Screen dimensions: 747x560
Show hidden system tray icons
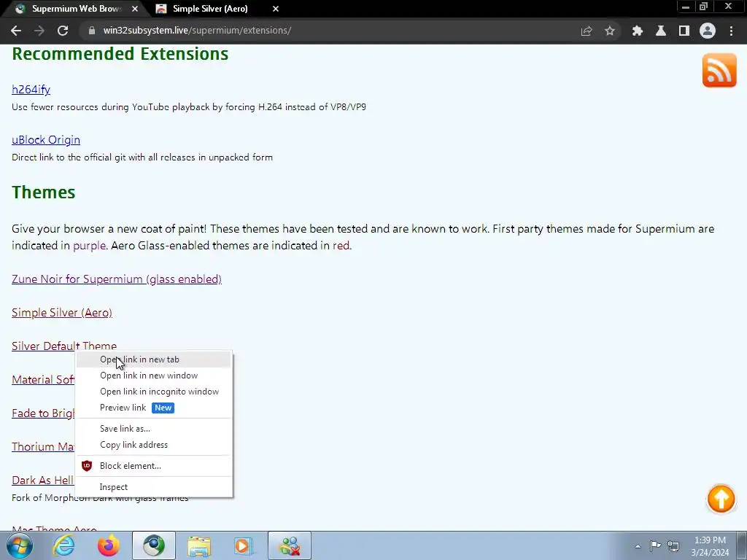tap(638, 545)
